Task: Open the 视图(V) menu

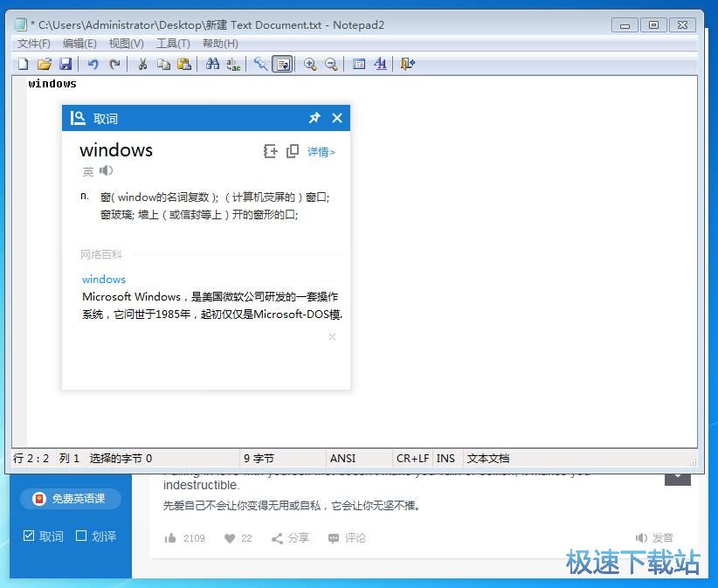Action: [x=127, y=44]
